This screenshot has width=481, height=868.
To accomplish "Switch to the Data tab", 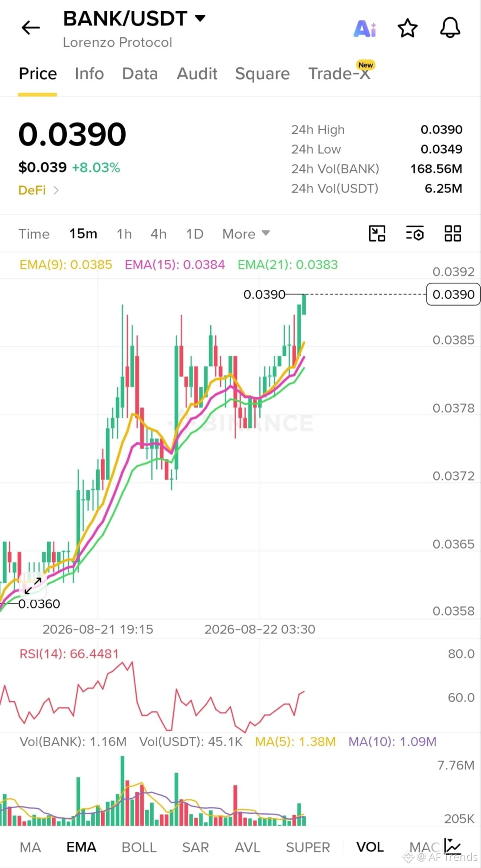I will coord(140,74).
